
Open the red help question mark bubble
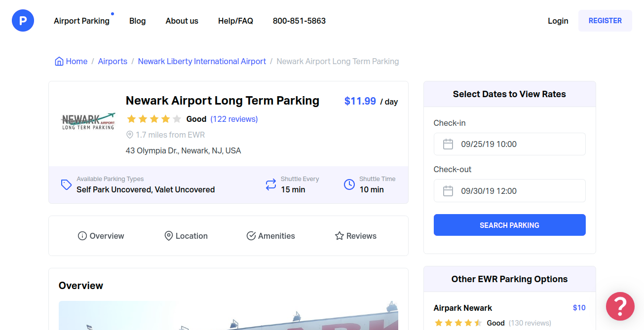(x=620, y=306)
